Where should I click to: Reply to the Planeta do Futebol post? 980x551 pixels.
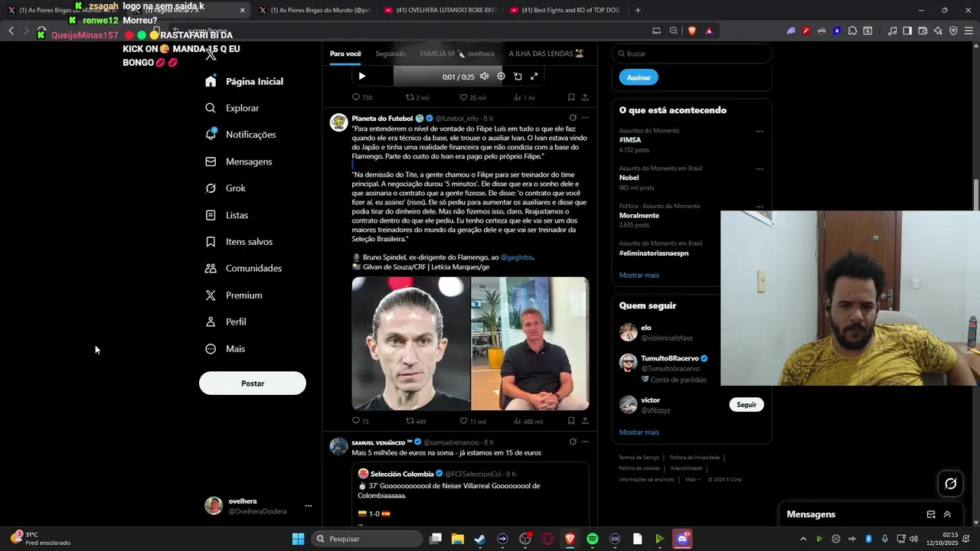[360, 421]
